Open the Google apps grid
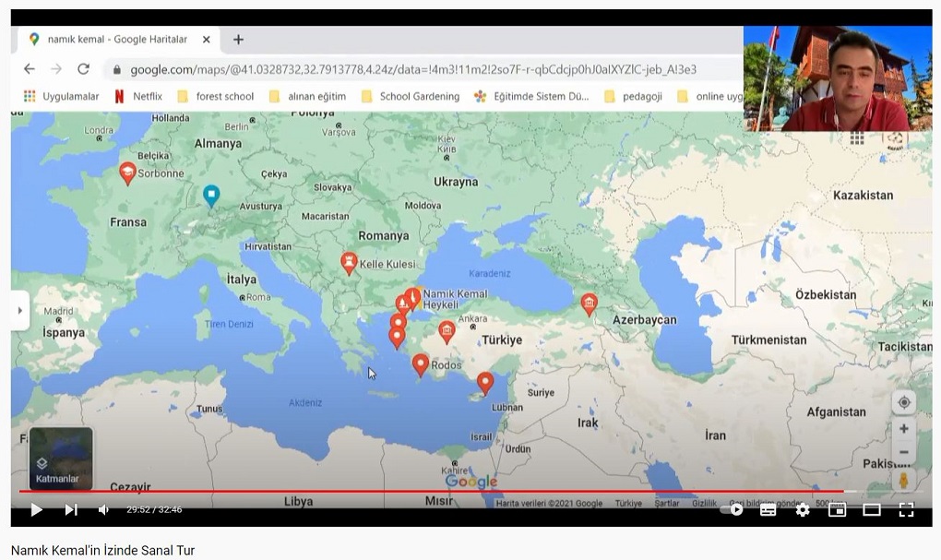The image size is (941, 560). [857, 138]
